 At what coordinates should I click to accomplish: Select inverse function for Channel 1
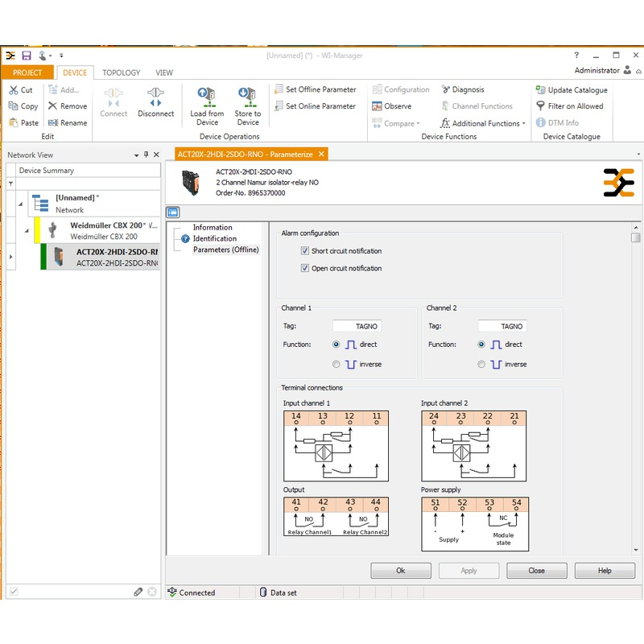(336, 365)
